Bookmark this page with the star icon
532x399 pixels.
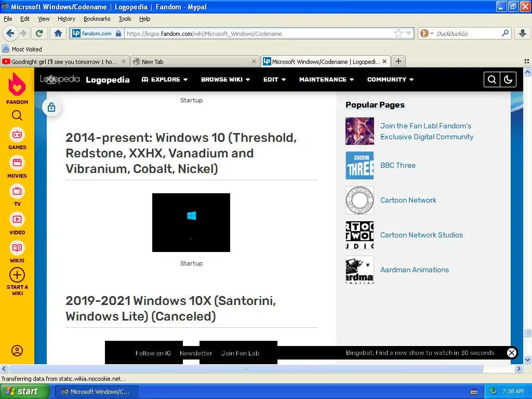[x=398, y=33]
